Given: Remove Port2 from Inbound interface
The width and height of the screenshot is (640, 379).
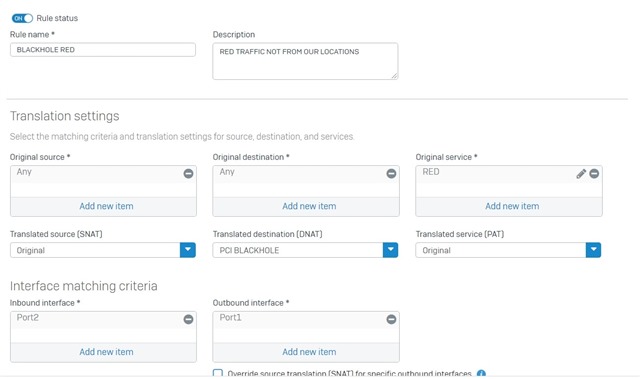Looking at the screenshot, I should coord(188,319).
